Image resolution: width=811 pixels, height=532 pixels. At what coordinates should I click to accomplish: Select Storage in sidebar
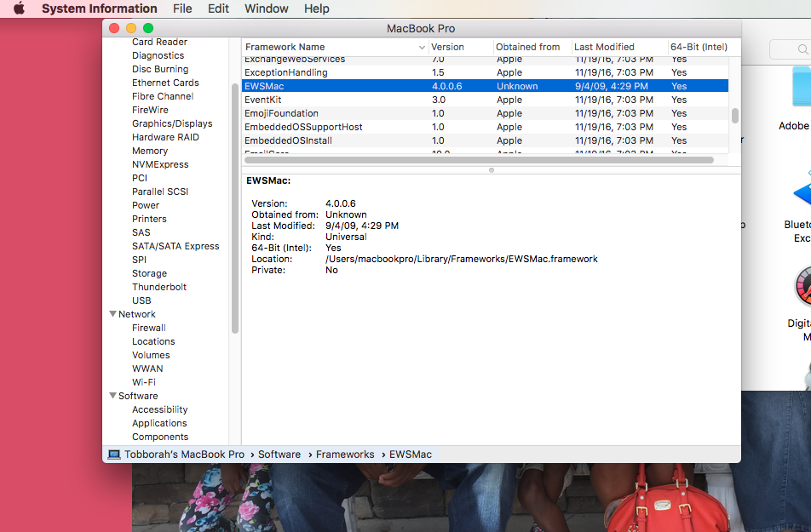point(149,273)
